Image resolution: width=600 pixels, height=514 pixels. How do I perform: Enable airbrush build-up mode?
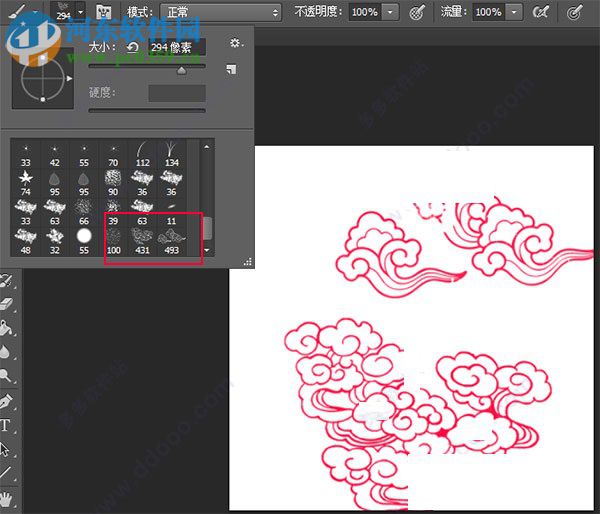click(540, 12)
